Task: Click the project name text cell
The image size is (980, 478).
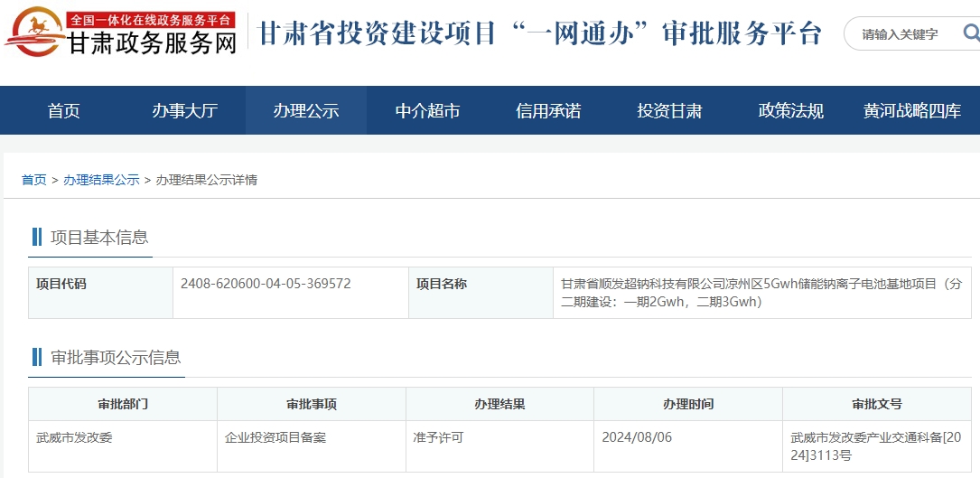Action: pyautogui.click(x=761, y=293)
